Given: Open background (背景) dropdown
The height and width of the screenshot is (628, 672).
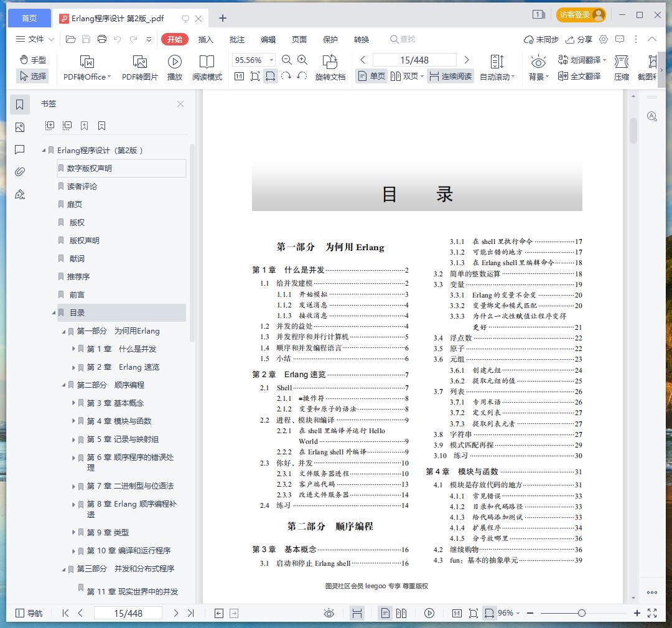Looking at the screenshot, I should 538,68.
